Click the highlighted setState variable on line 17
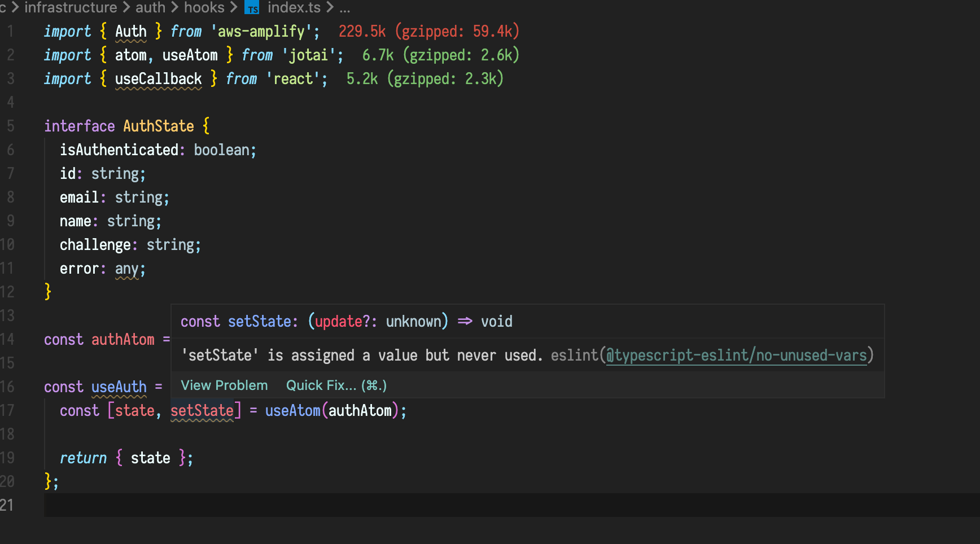980x544 pixels. pyautogui.click(x=202, y=410)
